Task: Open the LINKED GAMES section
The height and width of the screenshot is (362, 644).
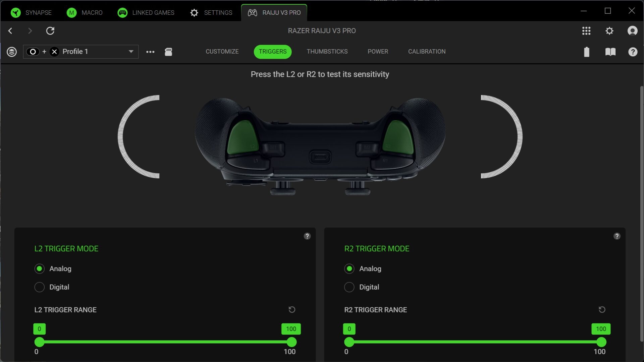Action: pyautogui.click(x=146, y=13)
